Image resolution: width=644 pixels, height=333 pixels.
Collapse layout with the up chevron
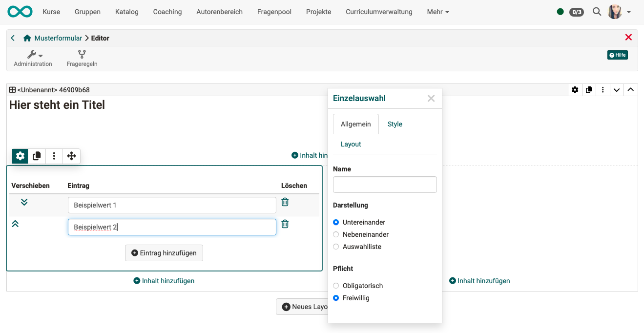(x=630, y=90)
